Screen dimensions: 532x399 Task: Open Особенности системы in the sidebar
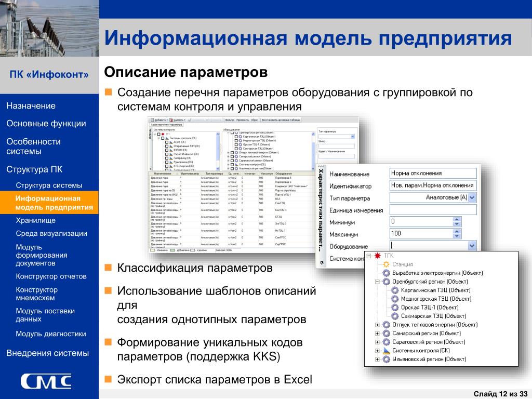tap(33, 146)
